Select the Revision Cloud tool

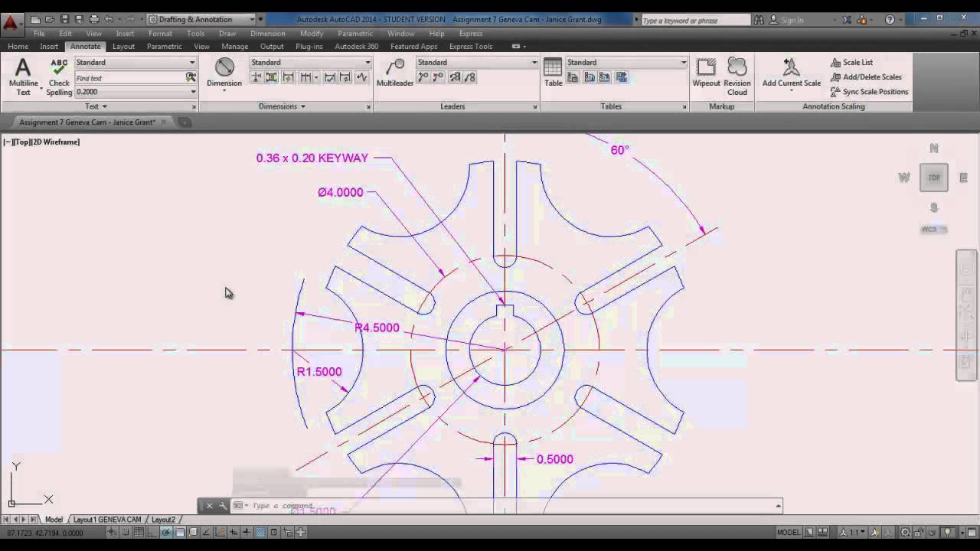[737, 77]
